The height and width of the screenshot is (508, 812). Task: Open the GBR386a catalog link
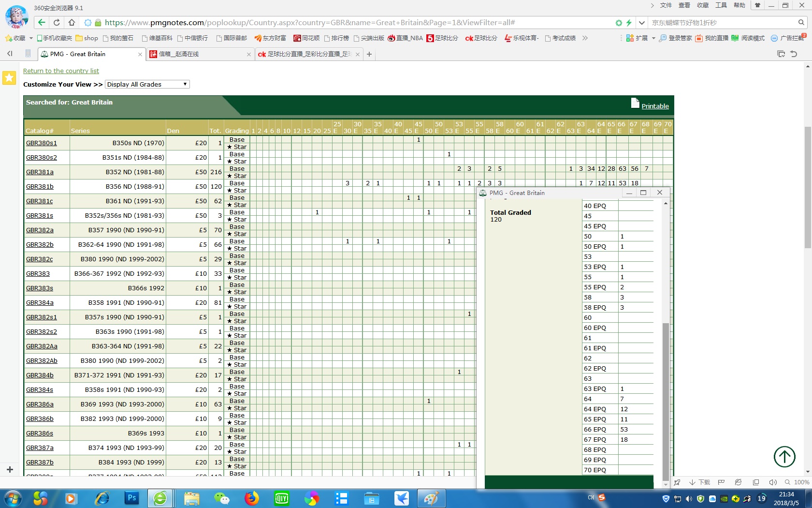tap(40, 404)
